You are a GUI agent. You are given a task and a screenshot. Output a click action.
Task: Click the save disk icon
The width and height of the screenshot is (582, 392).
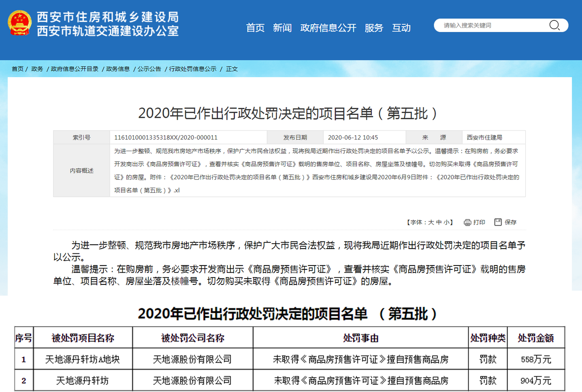[x=498, y=222]
